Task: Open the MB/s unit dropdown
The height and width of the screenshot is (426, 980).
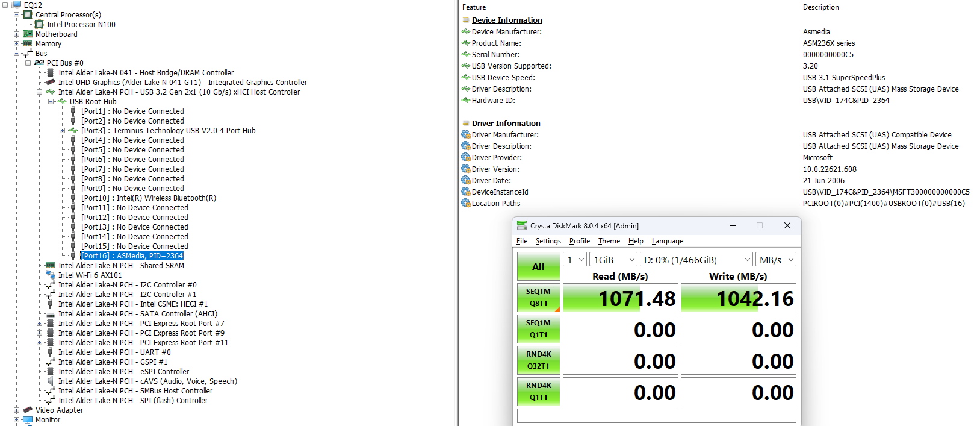Action: click(776, 260)
